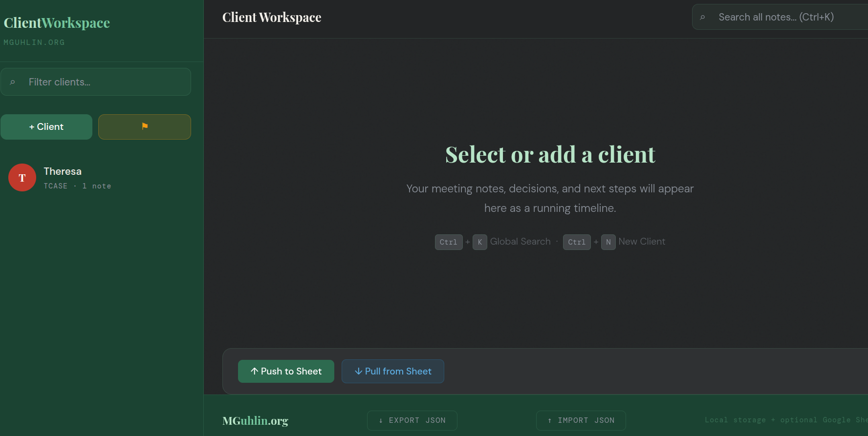Add a new client with + Client
The width and height of the screenshot is (868, 436).
coord(46,127)
